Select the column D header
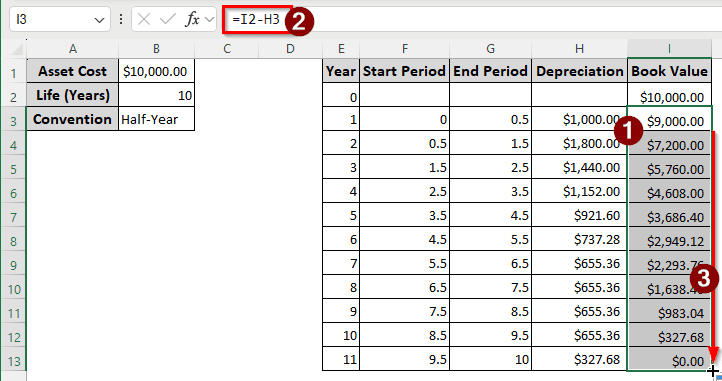The image size is (722, 381). (290, 49)
